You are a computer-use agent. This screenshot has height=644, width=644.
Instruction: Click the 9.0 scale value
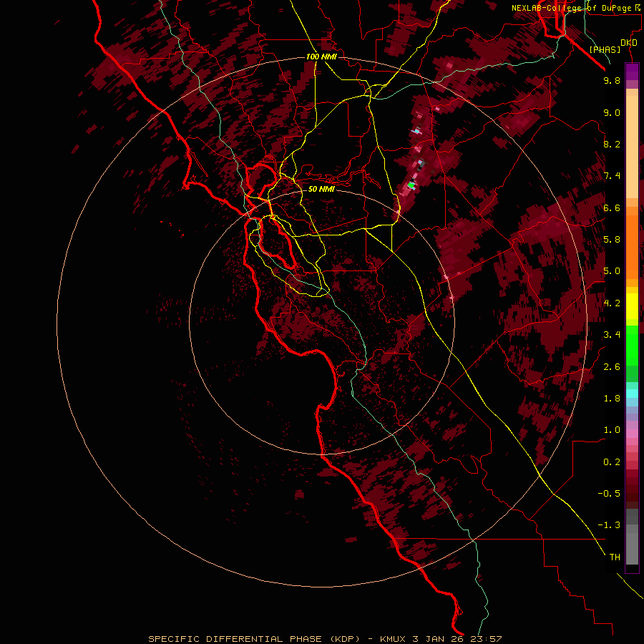tap(612, 112)
